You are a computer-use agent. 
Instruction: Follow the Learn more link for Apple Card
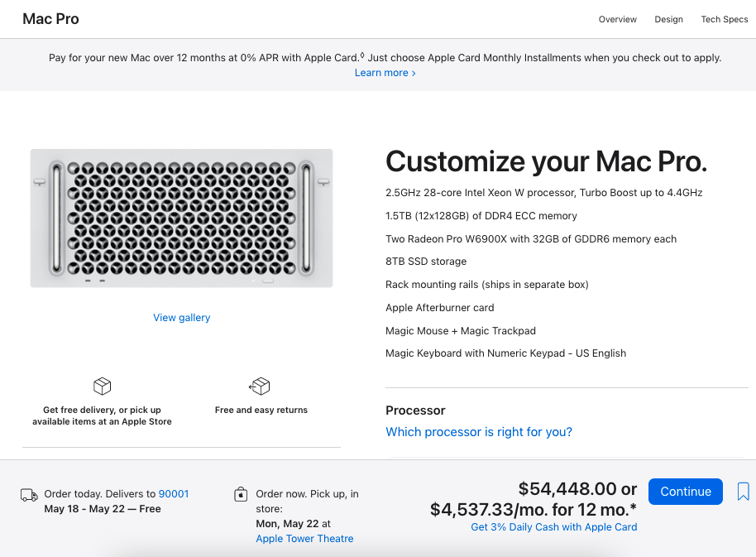click(385, 73)
